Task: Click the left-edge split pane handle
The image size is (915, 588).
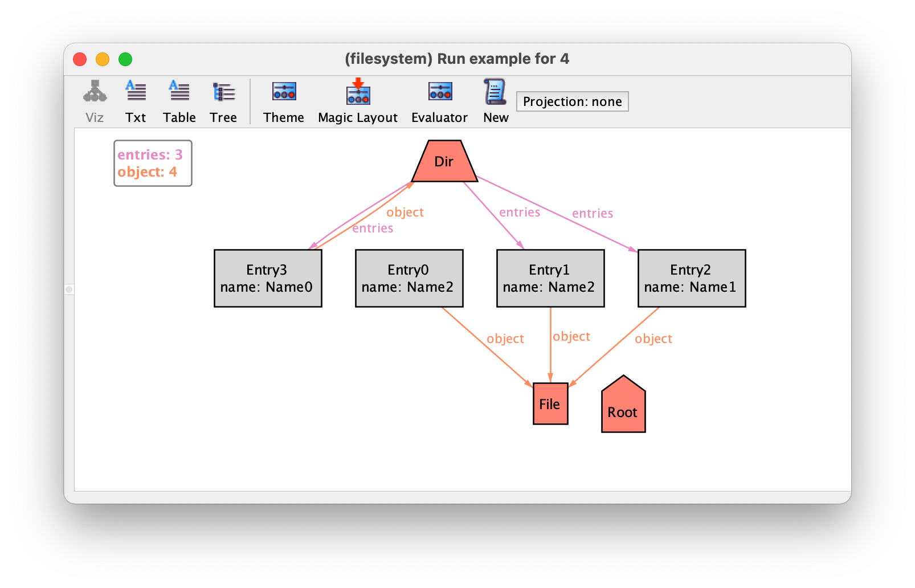Action: pos(69,289)
